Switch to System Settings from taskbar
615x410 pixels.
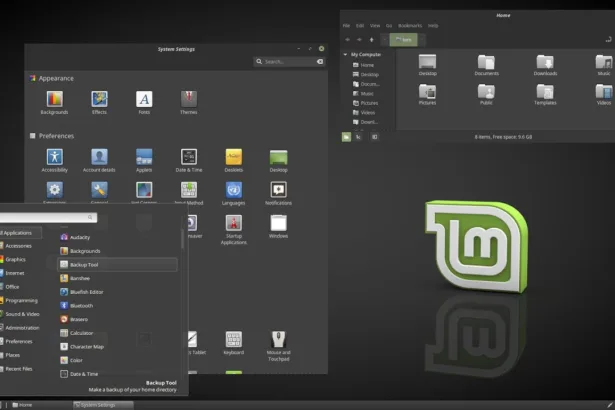coord(103,405)
